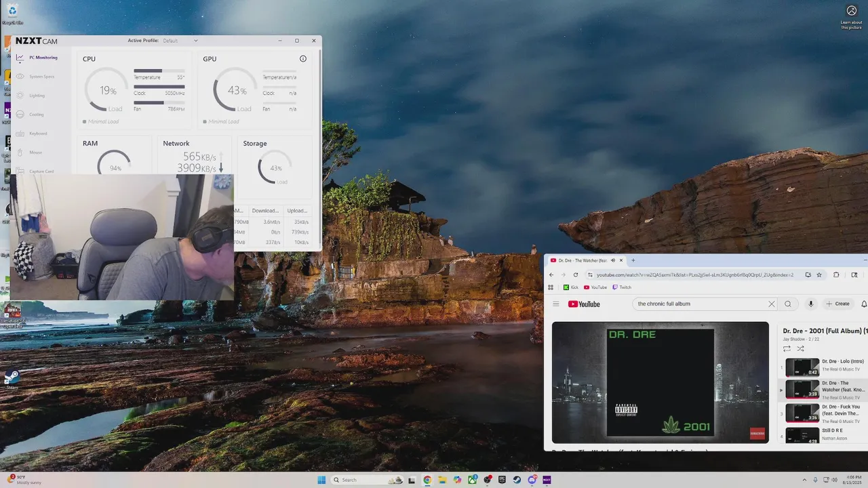Screen dimensions: 868x488
Task: Run YouTube search magnifier button
Action: (x=788, y=304)
